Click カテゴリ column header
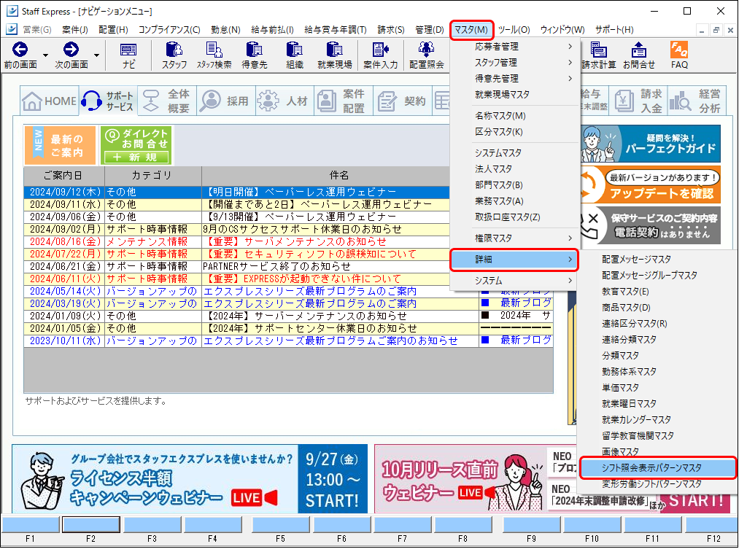 coord(153,176)
